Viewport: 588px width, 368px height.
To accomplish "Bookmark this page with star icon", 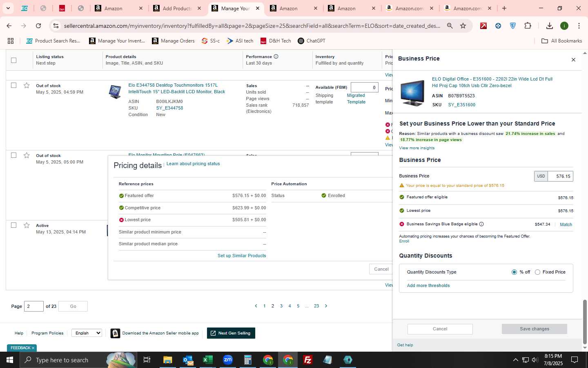I will point(463,26).
